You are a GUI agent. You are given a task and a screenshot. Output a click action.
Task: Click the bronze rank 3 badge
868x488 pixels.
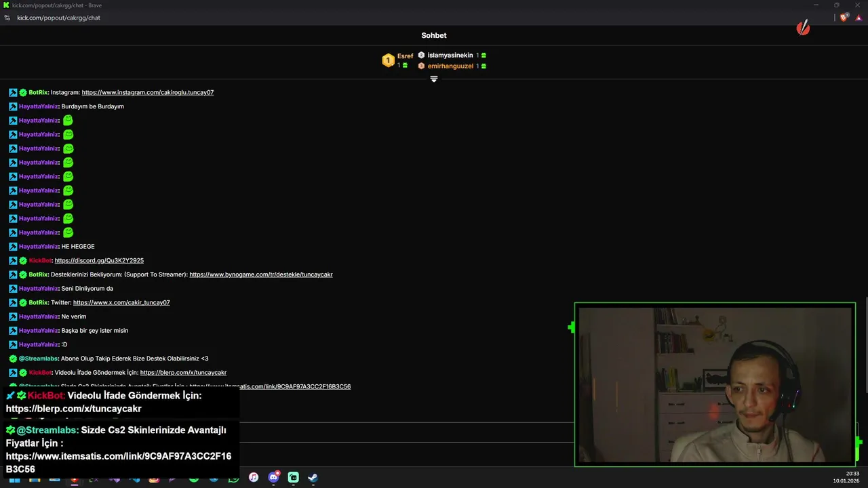(x=421, y=66)
